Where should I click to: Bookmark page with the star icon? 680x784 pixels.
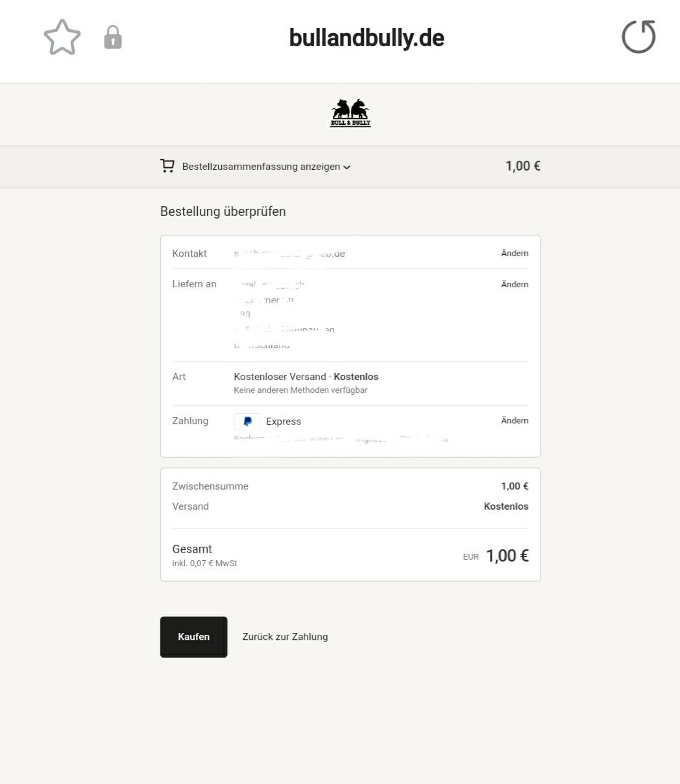coord(62,38)
